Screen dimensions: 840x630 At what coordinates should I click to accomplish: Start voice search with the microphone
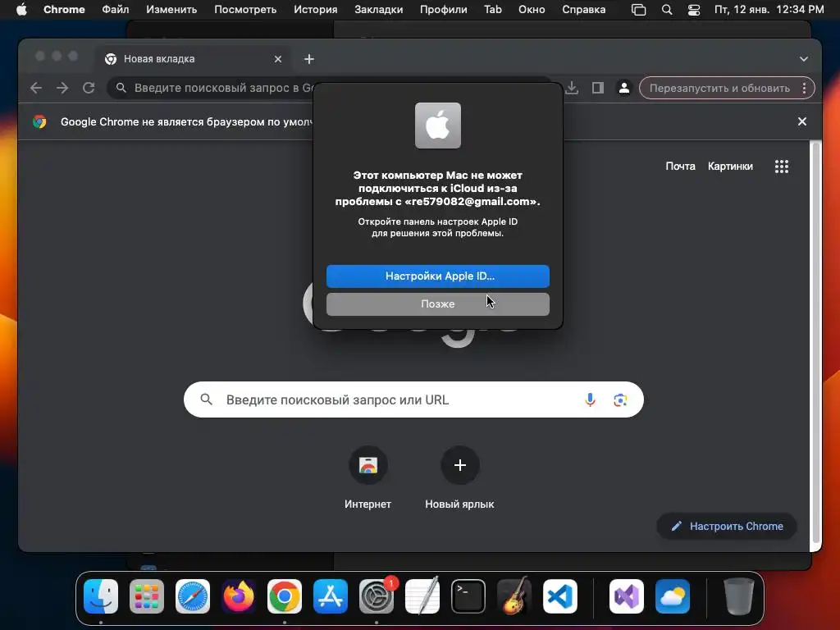(x=590, y=399)
